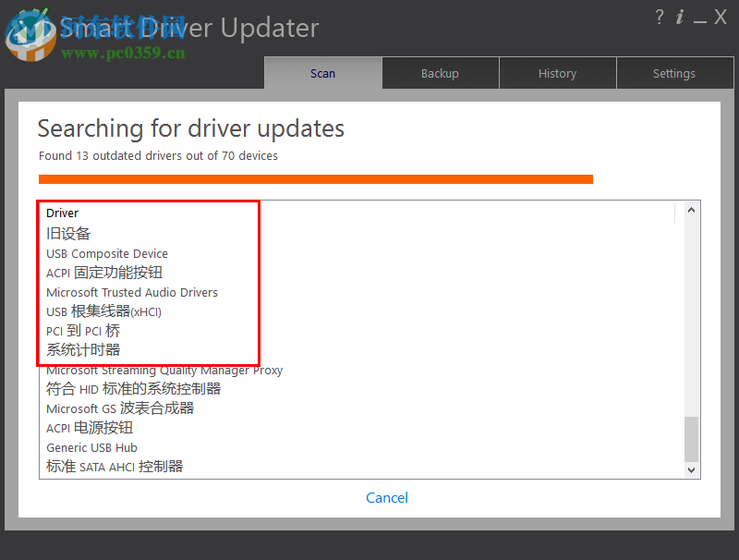This screenshot has width=739, height=560.
Task: View the History tab
Action: [557, 73]
